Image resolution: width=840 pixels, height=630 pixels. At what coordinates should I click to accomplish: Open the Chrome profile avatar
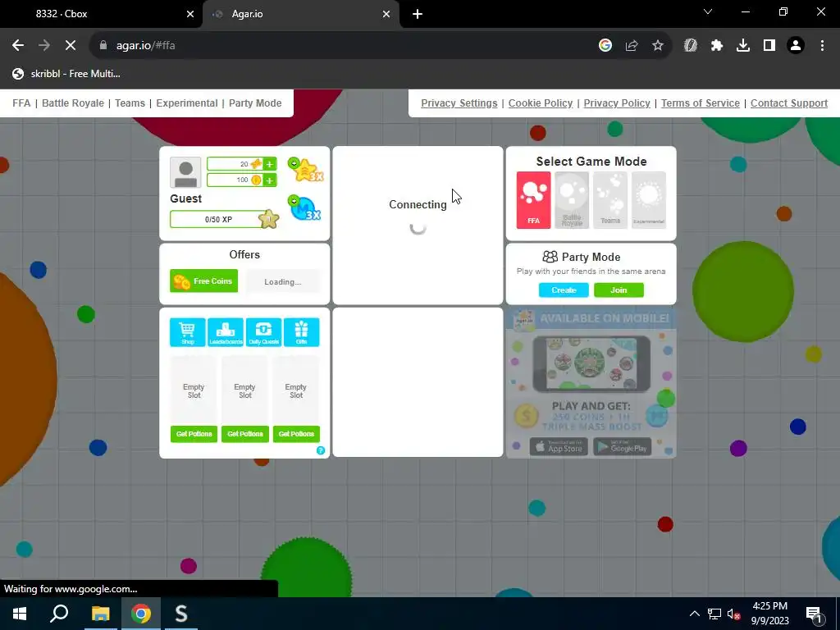[796, 46]
